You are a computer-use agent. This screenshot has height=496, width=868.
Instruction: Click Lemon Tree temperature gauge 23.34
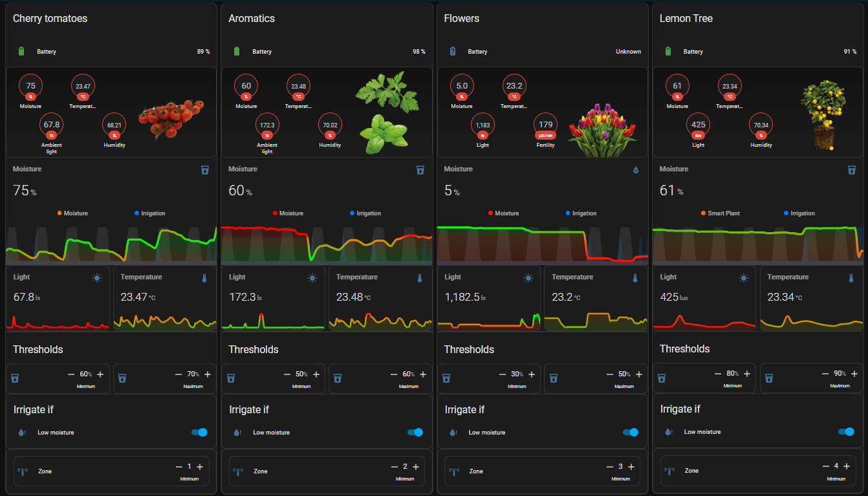(730, 87)
